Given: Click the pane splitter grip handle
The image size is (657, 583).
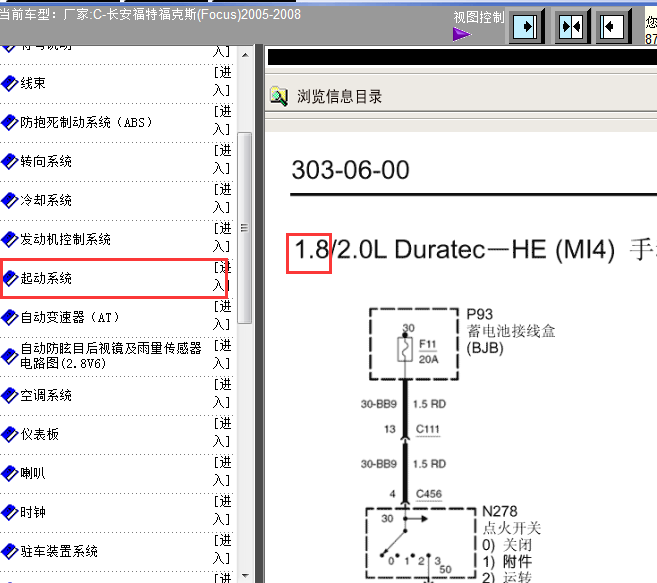Looking at the screenshot, I should [x=259, y=314].
